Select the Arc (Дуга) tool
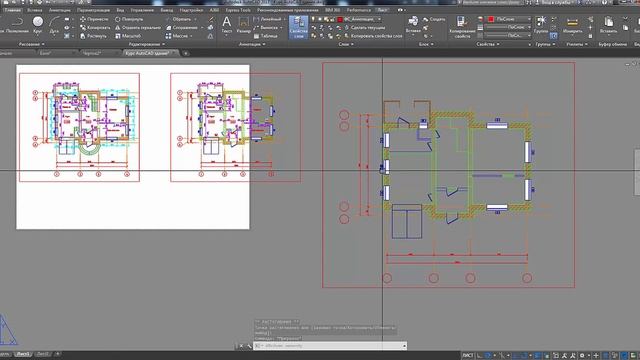640x360 pixels. pyautogui.click(x=54, y=24)
